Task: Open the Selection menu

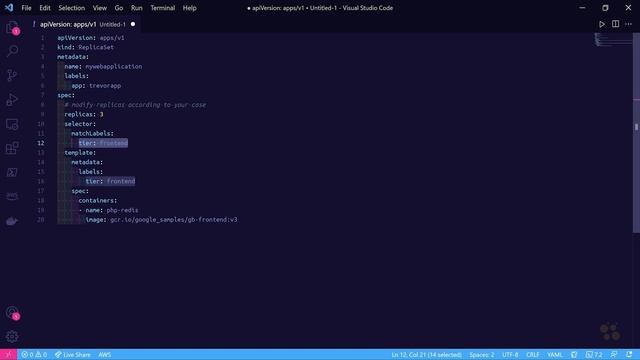Action: tap(71, 8)
